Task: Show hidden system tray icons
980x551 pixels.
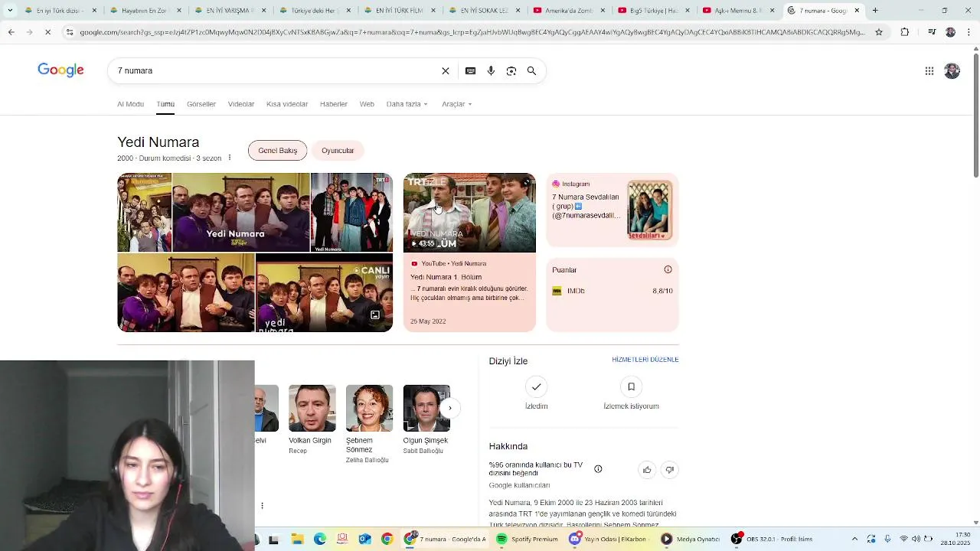Action: (x=854, y=539)
